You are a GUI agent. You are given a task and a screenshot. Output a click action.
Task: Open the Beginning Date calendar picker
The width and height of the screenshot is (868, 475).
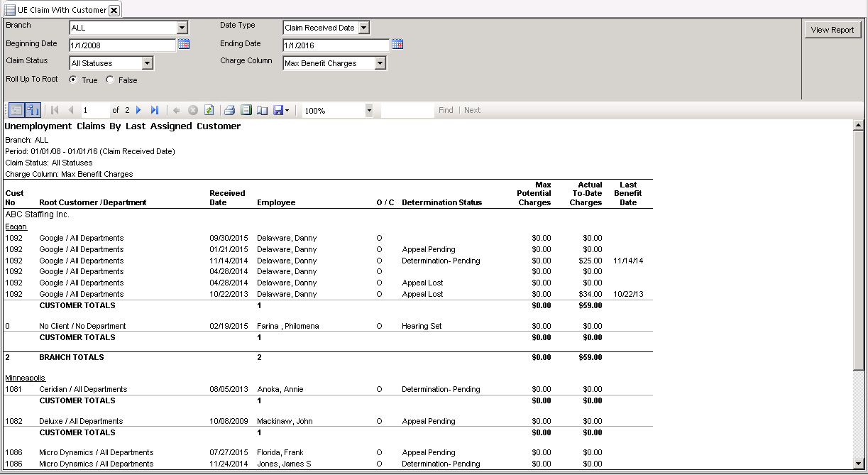tap(184, 45)
